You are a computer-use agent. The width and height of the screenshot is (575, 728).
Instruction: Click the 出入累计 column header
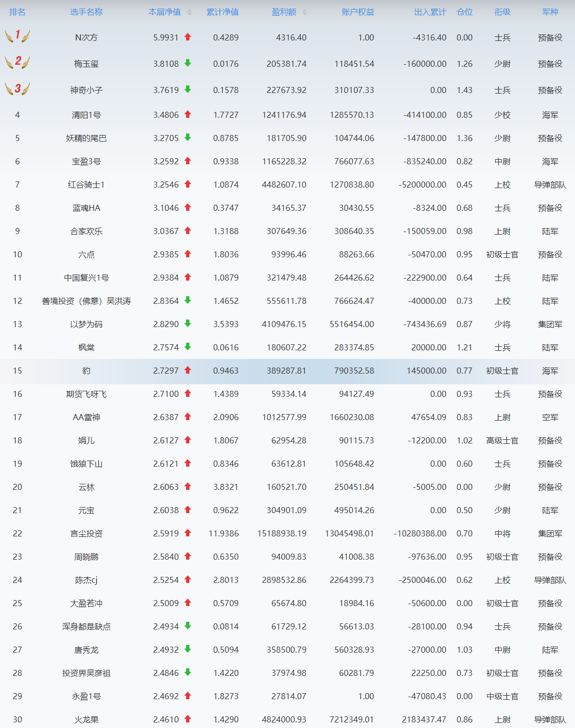[x=430, y=12]
